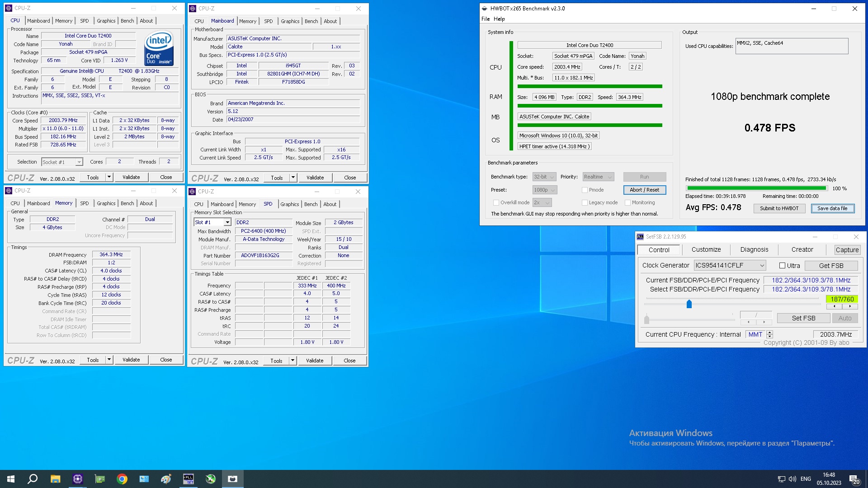Viewport: 868px width, 488px height.
Task: Enable the Ultra checkbox in SetFSB
Action: coord(782,266)
